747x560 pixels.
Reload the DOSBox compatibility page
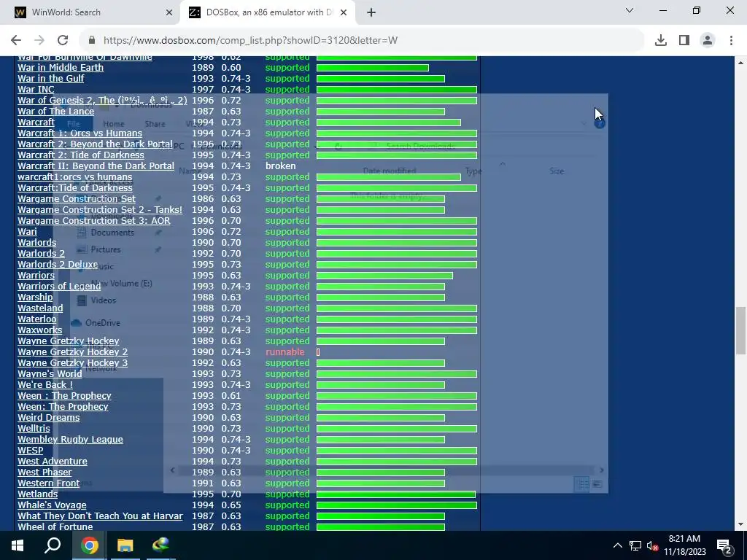coord(63,41)
